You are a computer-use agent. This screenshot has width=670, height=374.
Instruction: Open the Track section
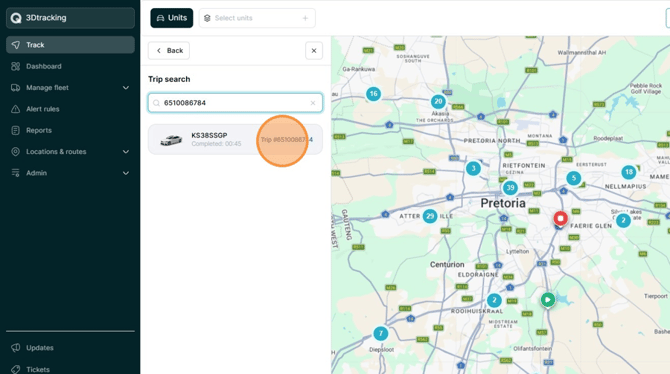70,45
